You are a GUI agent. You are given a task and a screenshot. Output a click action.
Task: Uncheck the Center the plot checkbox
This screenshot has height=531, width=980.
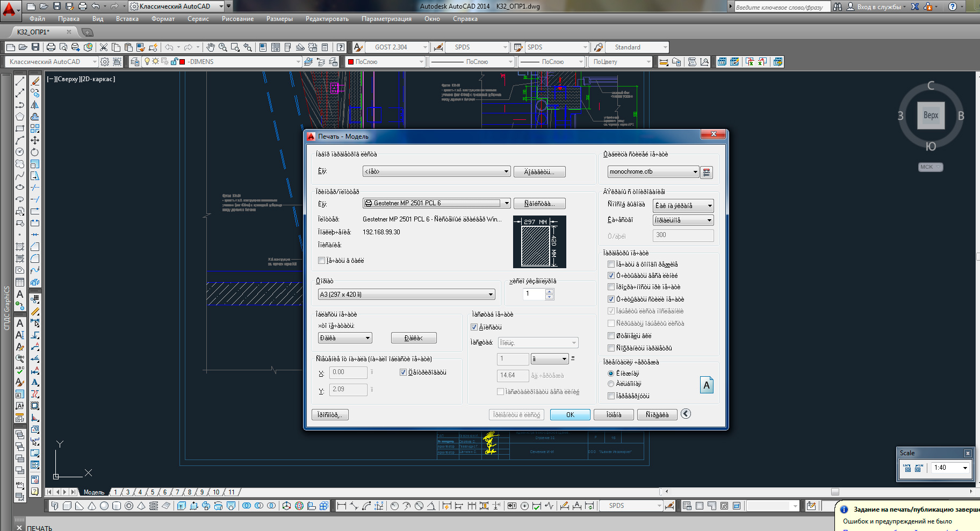coord(403,372)
